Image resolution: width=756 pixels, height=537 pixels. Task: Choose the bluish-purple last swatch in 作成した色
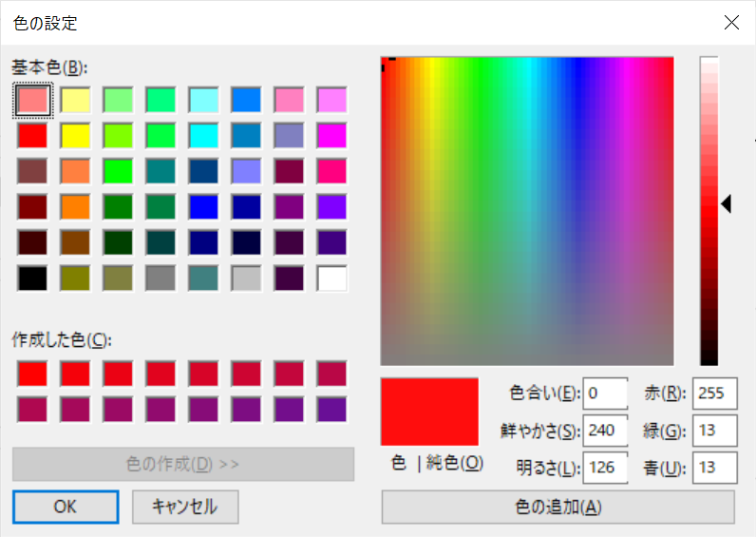pos(331,410)
